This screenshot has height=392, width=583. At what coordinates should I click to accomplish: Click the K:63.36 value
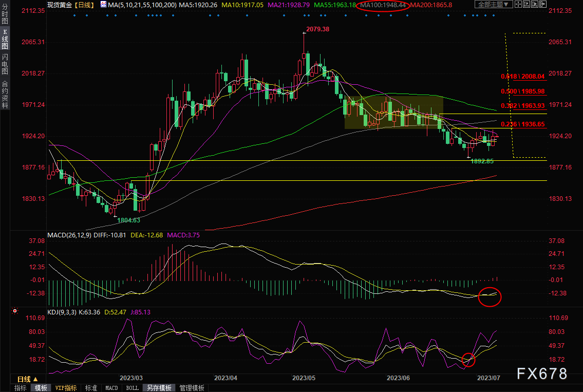click(x=89, y=312)
